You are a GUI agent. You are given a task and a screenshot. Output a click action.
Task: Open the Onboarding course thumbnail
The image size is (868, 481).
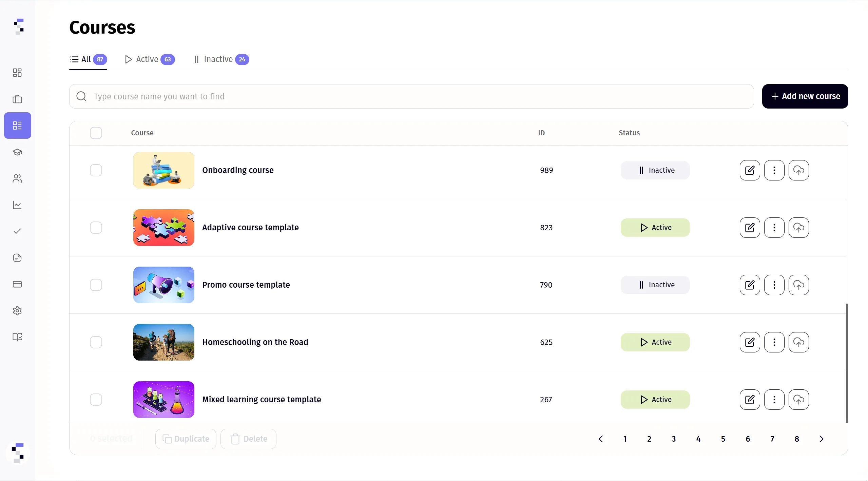pyautogui.click(x=164, y=170)
